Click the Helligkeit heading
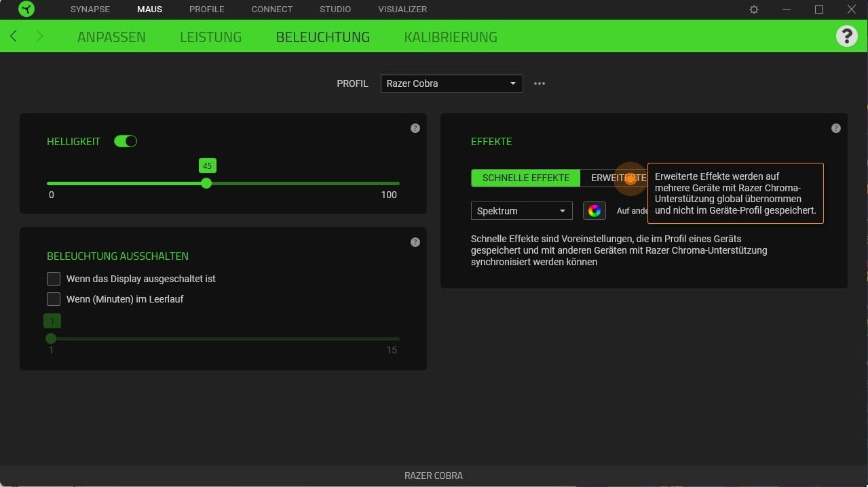The image size is (868, 487). (73, 141)
